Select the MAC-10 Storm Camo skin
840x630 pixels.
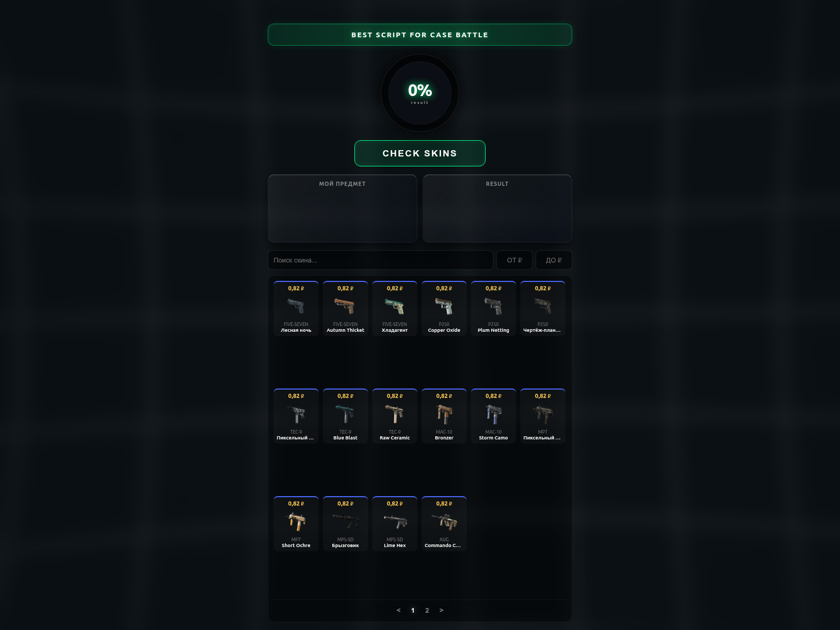493,415
